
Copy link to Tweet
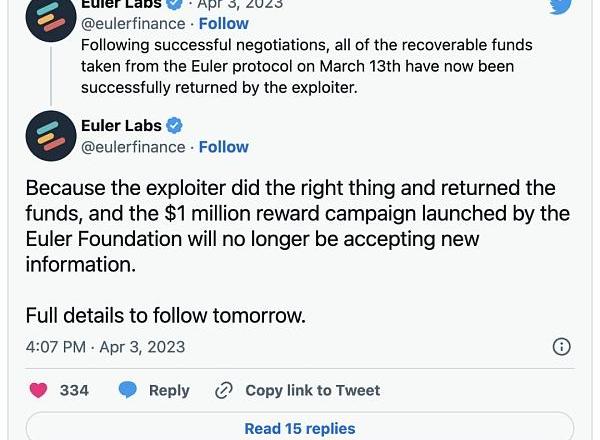coord(312,390)
